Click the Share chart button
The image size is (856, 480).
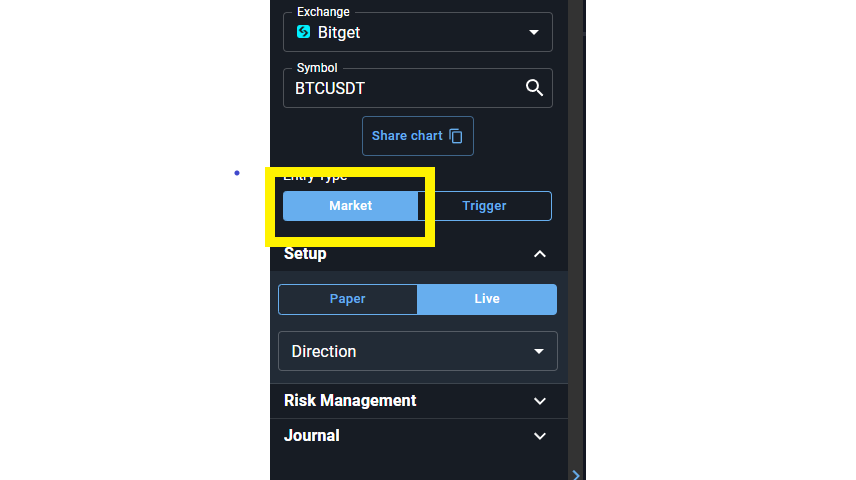pos(418,136)
